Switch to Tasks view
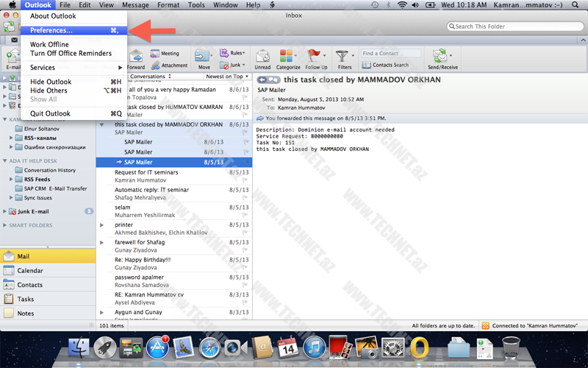 coord(48,299)
